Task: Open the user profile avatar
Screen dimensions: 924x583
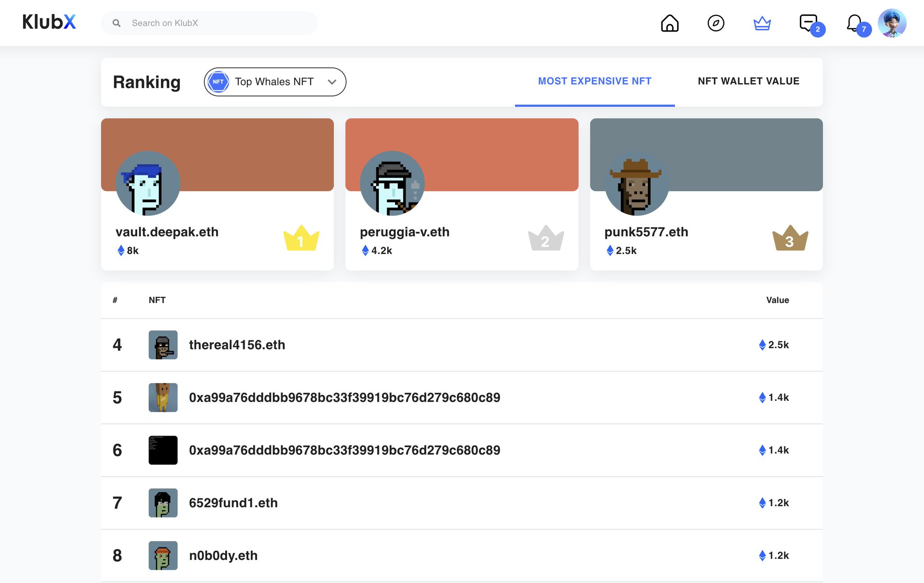Action: pyautogui.click(x=892, y=23)
